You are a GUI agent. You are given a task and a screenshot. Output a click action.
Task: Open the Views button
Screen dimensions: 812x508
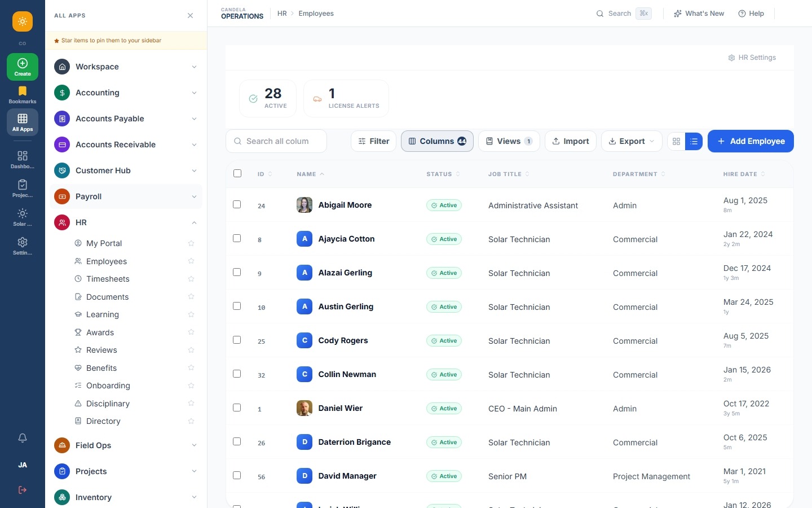[509, 141]
